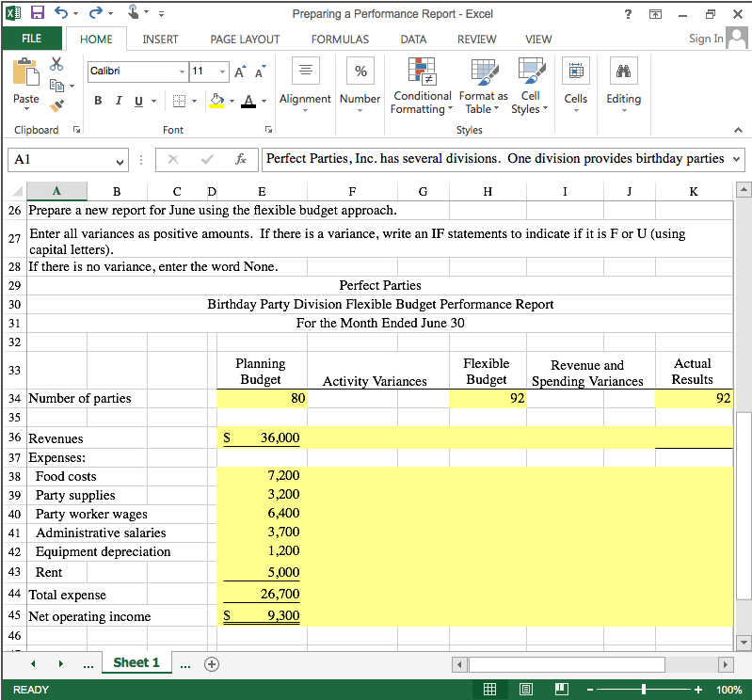Copy the selection

point(57,86)
